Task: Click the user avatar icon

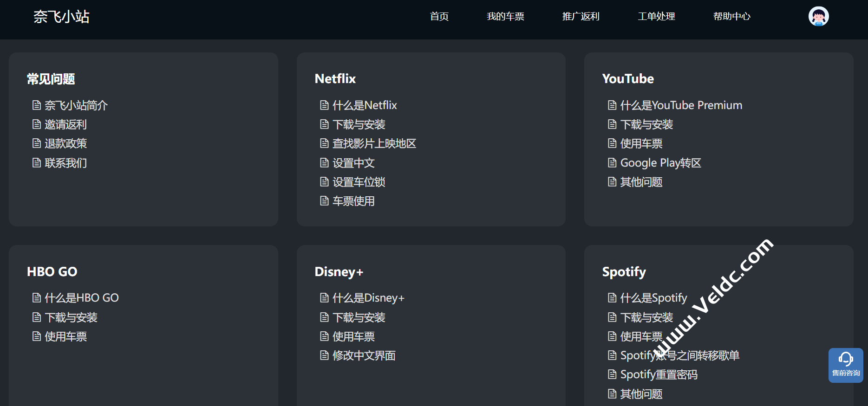Action: [x=818, y=16]
